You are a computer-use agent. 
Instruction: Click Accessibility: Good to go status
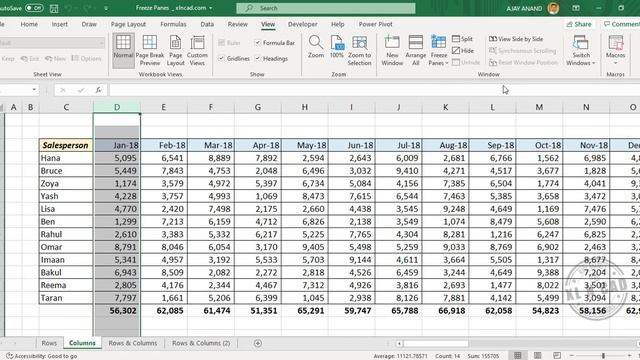click(41, 356)
